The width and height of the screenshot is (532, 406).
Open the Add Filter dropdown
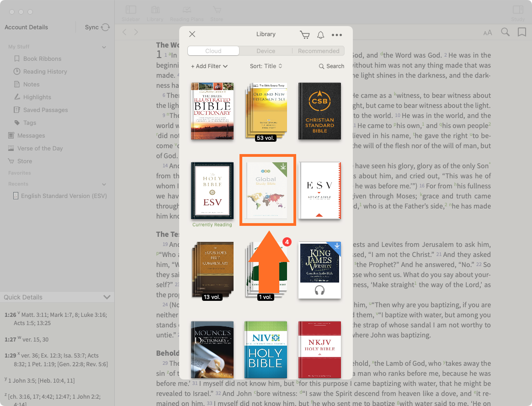(209, 66)
